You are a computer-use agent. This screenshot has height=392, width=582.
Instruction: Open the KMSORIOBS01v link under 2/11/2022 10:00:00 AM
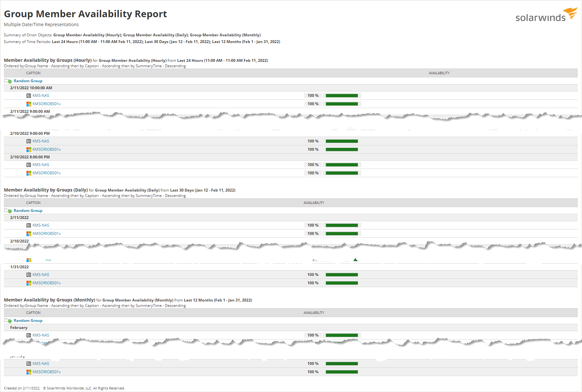tap(47, 104)
